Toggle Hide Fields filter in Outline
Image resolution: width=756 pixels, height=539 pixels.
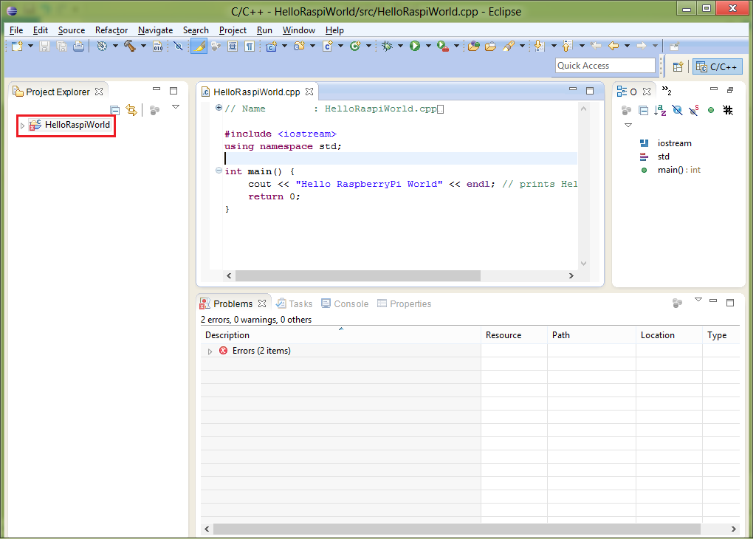pos(677,111)
